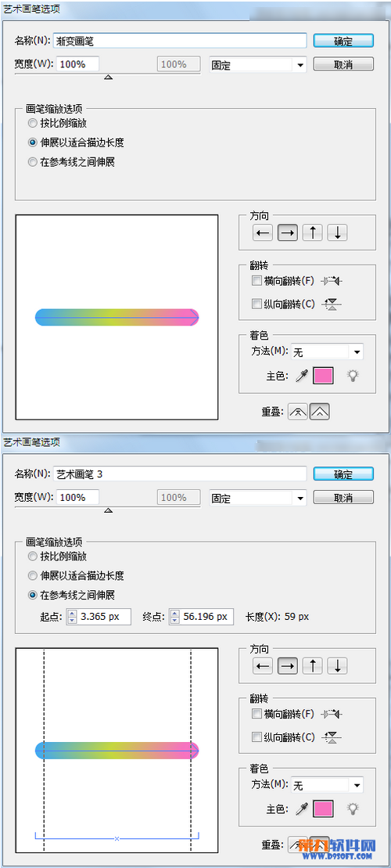
Task: Click 确定 button in top dialog
Action: 343,41
